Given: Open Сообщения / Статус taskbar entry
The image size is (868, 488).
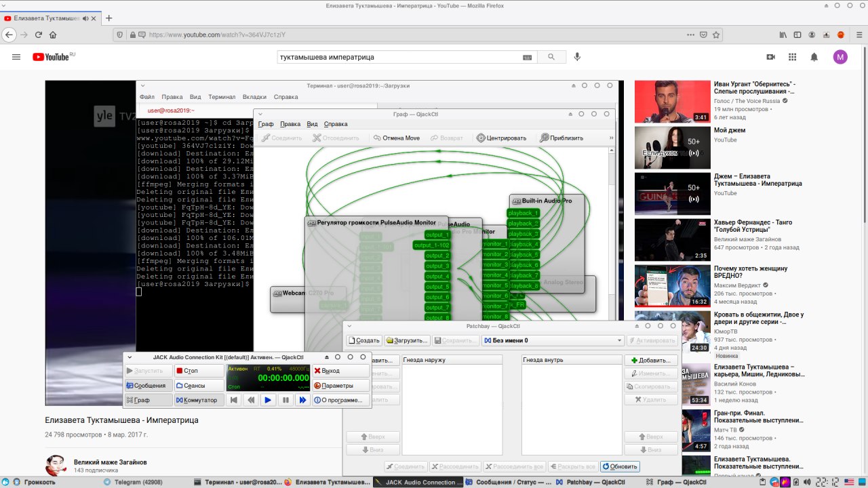Looking at the screenshot, I should pos(508,482).
